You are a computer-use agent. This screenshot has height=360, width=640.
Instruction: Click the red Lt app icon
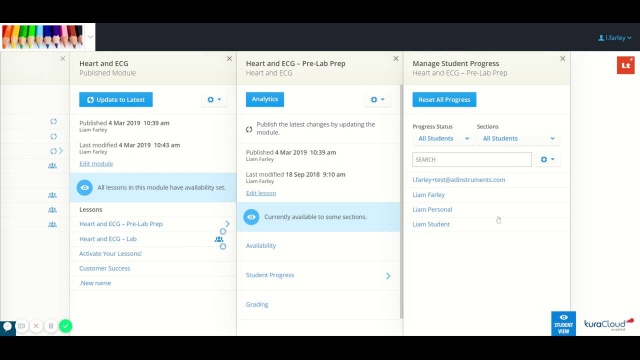626,65
